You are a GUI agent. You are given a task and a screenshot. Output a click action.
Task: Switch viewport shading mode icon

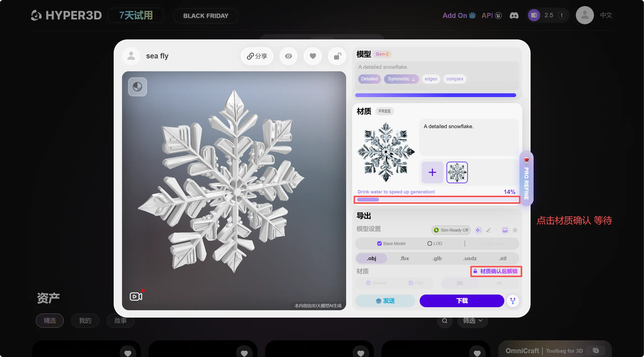[137, 87]
